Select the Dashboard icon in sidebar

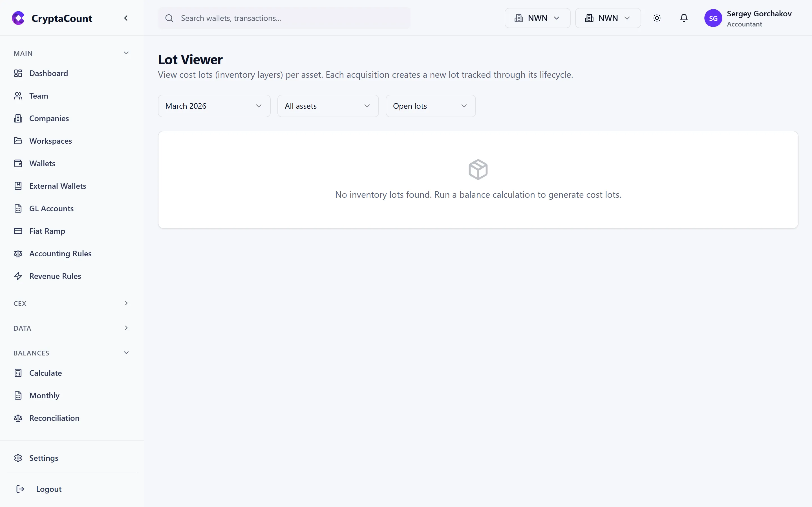18,73
